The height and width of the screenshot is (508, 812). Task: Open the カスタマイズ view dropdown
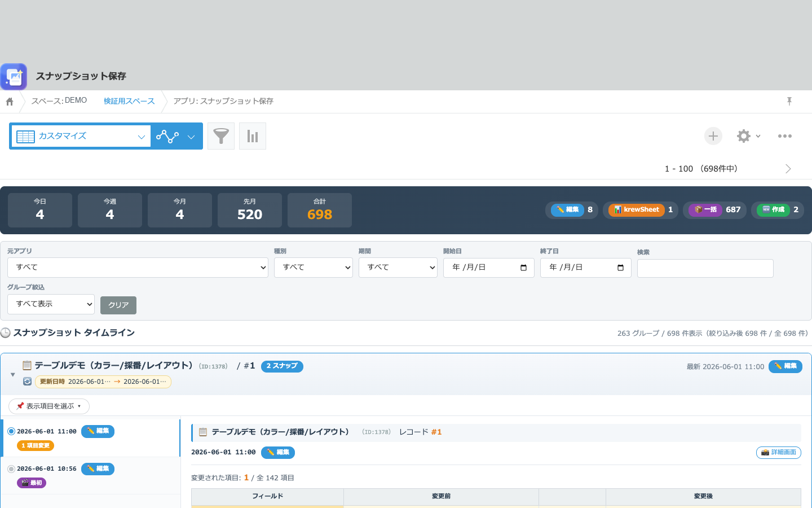[81, 136]
